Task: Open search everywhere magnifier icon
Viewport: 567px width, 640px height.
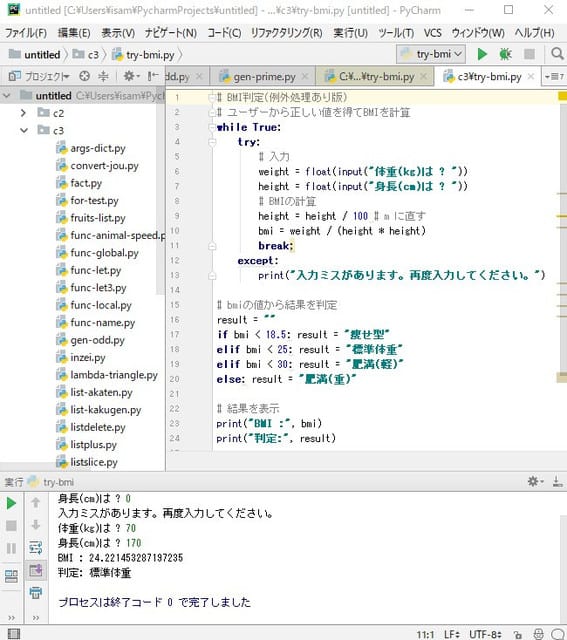Action: [x=557, y=54]
